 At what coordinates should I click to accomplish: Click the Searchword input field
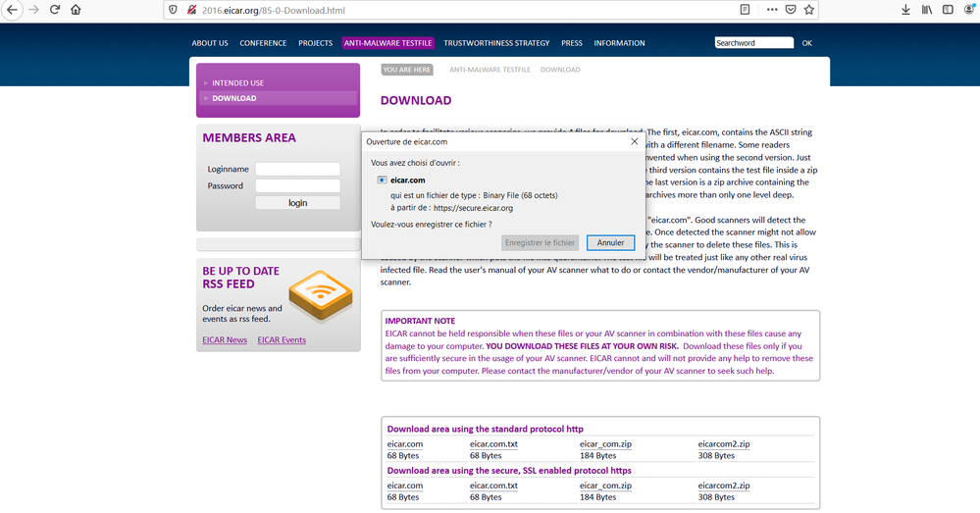click(x=754, y=43)
